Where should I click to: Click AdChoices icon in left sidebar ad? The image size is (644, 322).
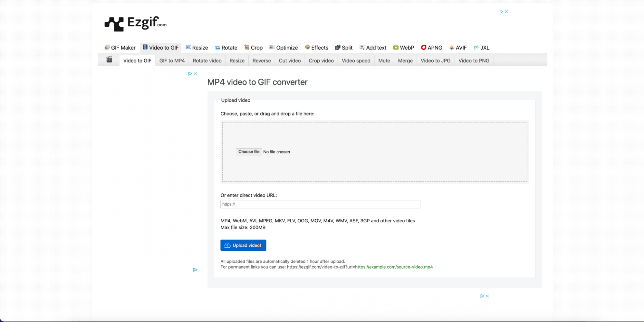click(x=190, y=74)
